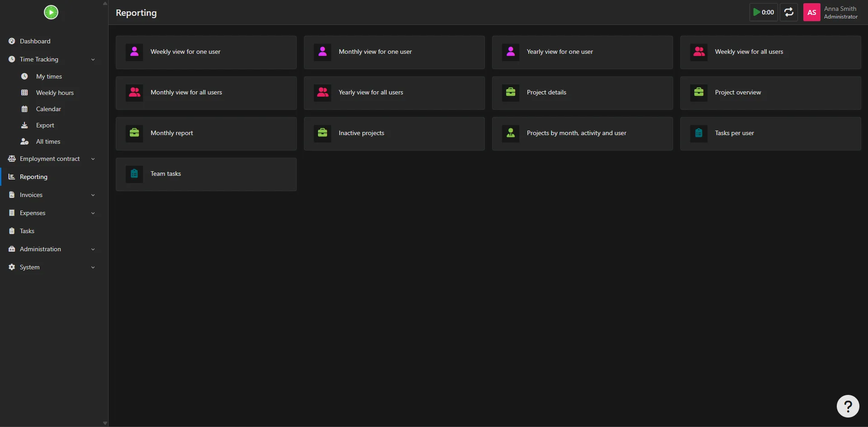The width and height of the screenshot is (868, 427).
Task: Click the Reporting chart icon
Action: coord(12,177)
